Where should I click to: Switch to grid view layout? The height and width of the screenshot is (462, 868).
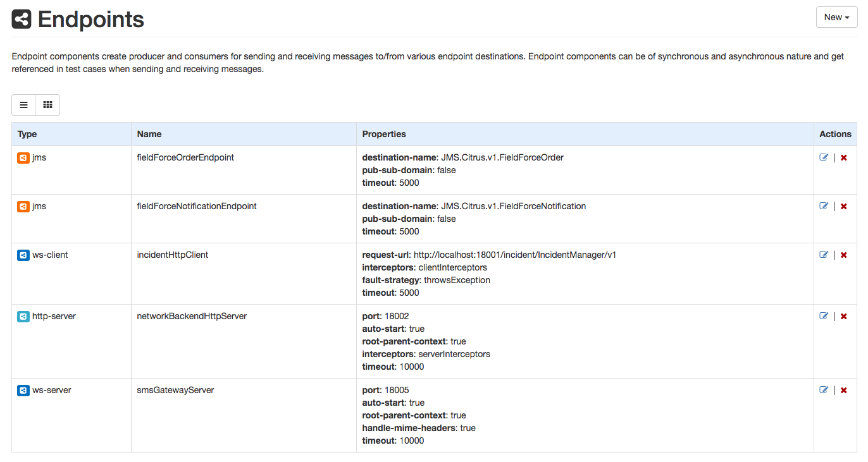(x=47, y=105)
